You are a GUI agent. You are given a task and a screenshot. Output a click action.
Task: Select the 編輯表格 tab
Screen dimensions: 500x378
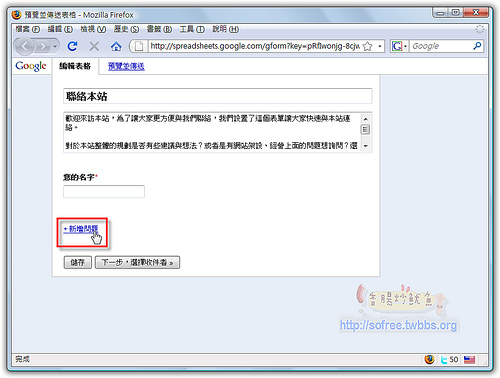click(75, 66)
